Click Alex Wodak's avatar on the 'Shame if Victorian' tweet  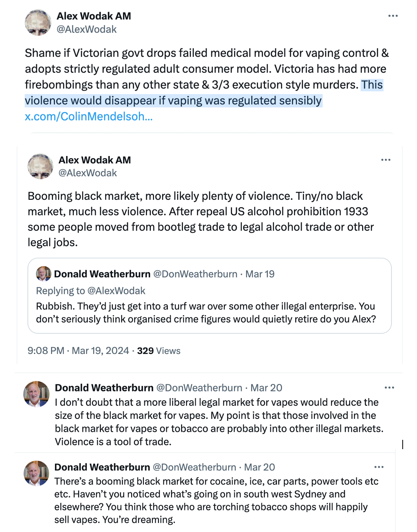pyautogui.click(x=38, y=22)
